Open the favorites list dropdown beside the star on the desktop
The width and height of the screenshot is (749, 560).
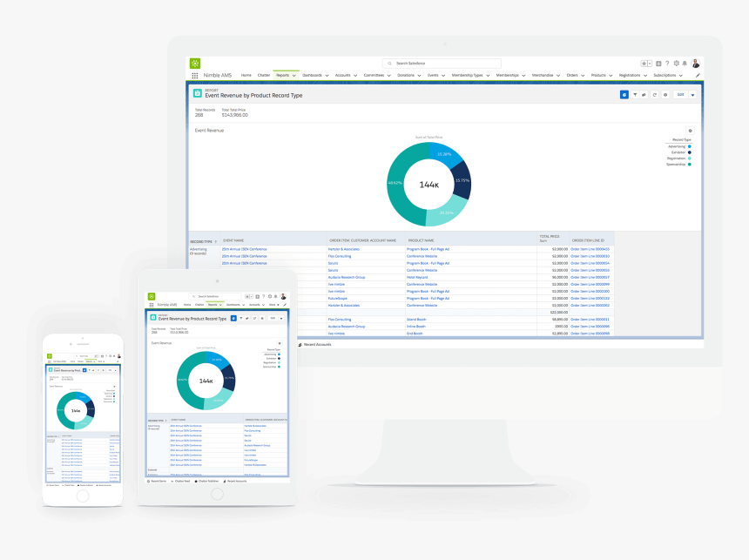(x=650, y=63)
